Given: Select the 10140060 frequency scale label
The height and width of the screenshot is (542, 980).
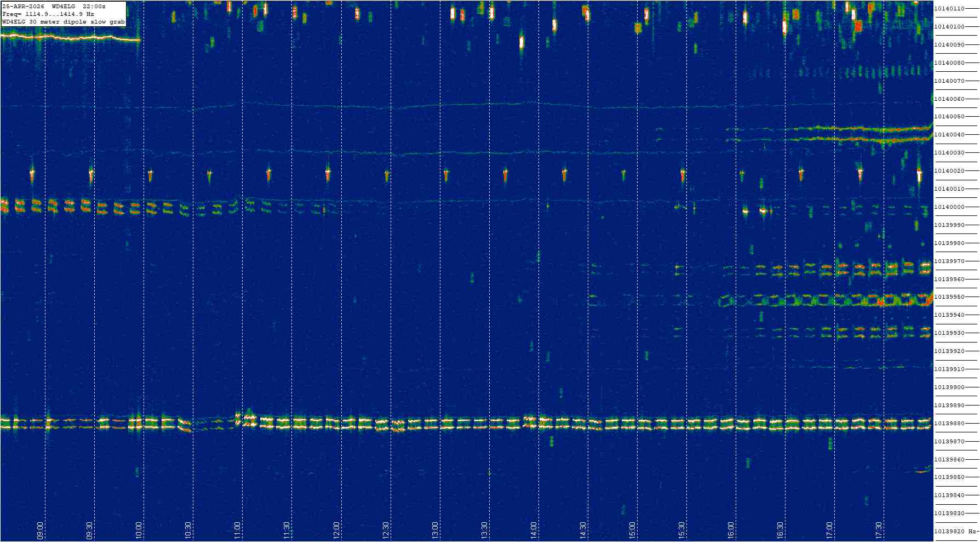Looking at the screenshot, I should [949, 99].
